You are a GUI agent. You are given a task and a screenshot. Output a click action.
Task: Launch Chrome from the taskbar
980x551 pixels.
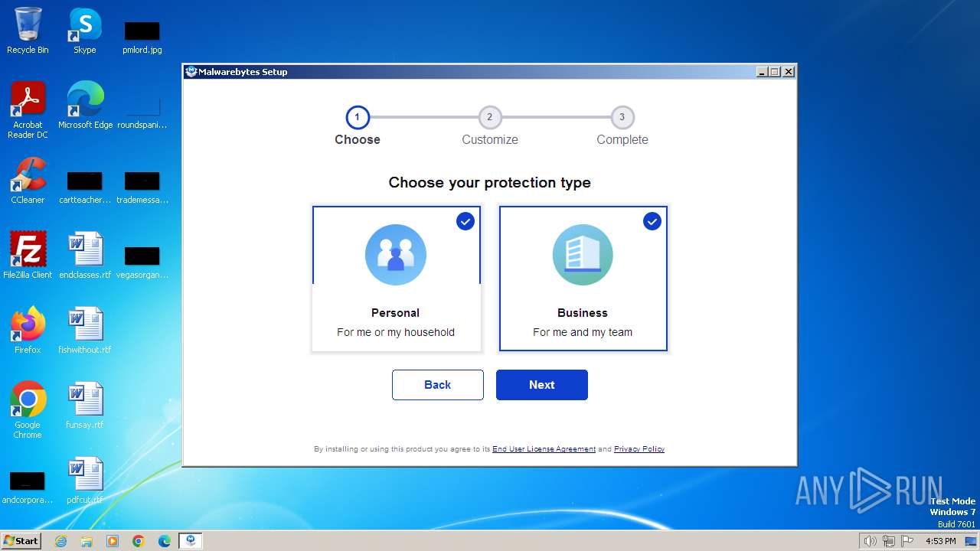[x=139, y=541]
